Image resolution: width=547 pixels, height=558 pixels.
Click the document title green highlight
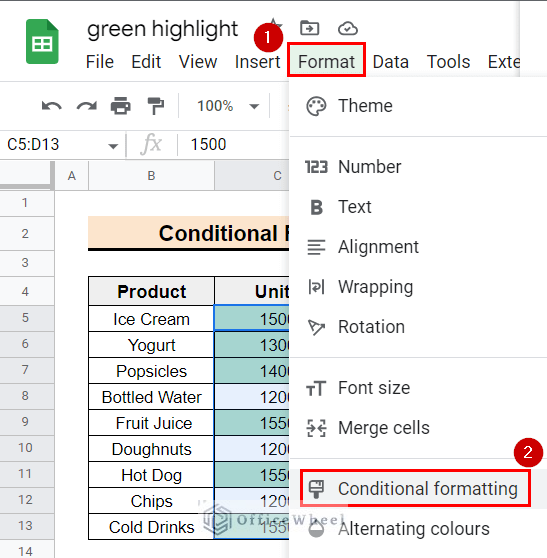[x=163, y=29]
